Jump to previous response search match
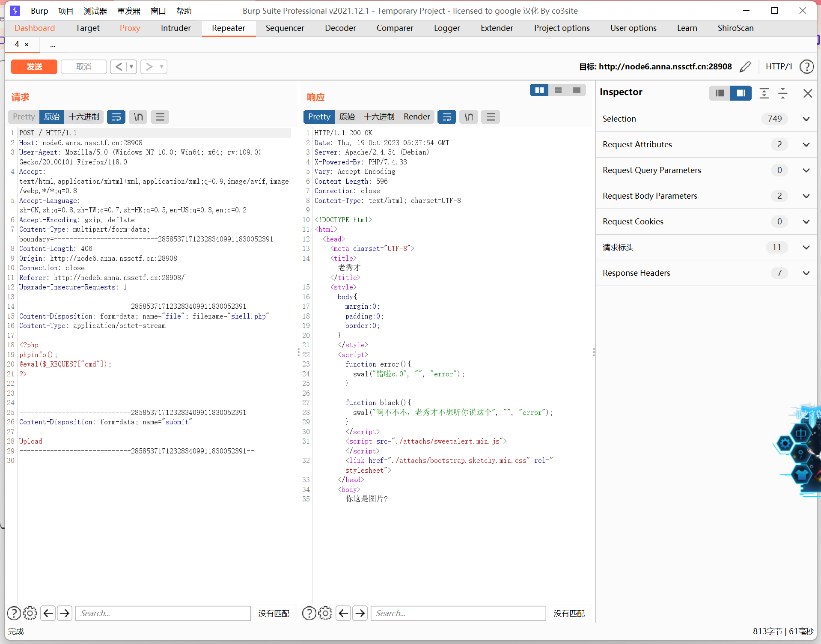This screenshot has width=821, height=644. point(344,613)
